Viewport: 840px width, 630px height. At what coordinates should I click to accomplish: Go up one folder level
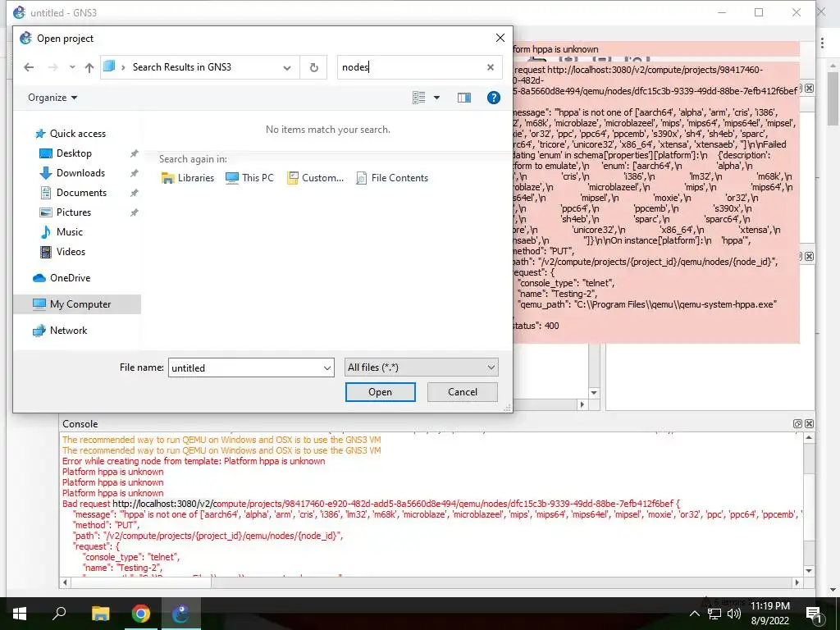click(89, 67)
